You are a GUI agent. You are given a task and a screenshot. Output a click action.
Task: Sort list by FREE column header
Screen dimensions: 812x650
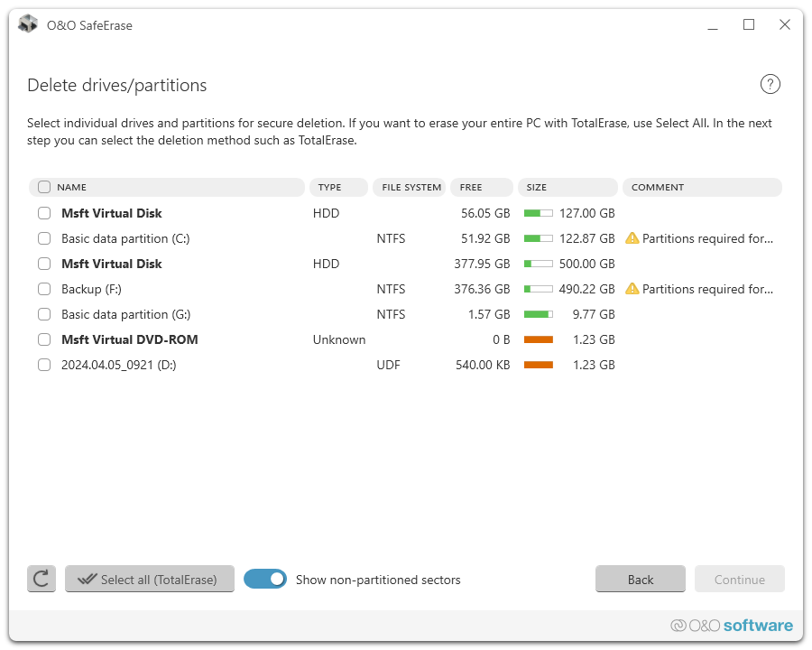(x=481, y=188)
